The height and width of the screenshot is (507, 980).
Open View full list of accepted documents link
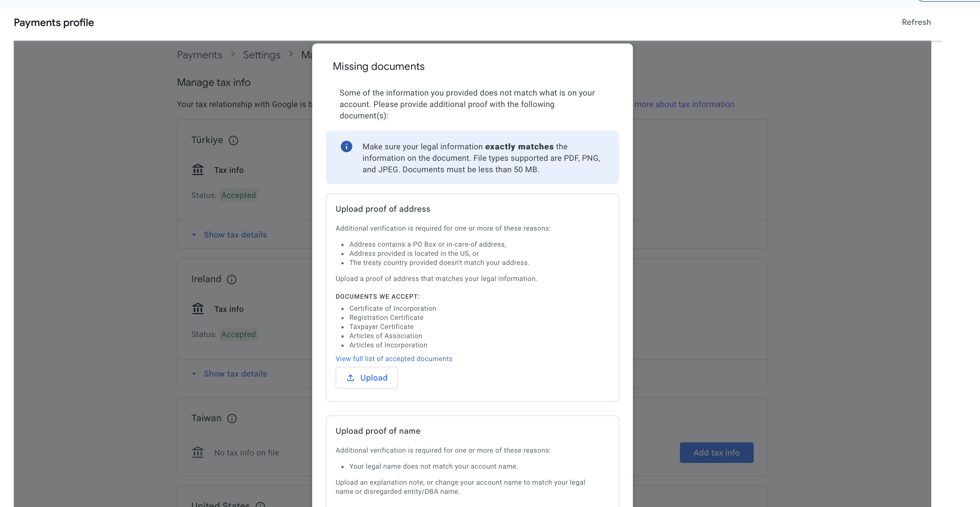(394, 359)
